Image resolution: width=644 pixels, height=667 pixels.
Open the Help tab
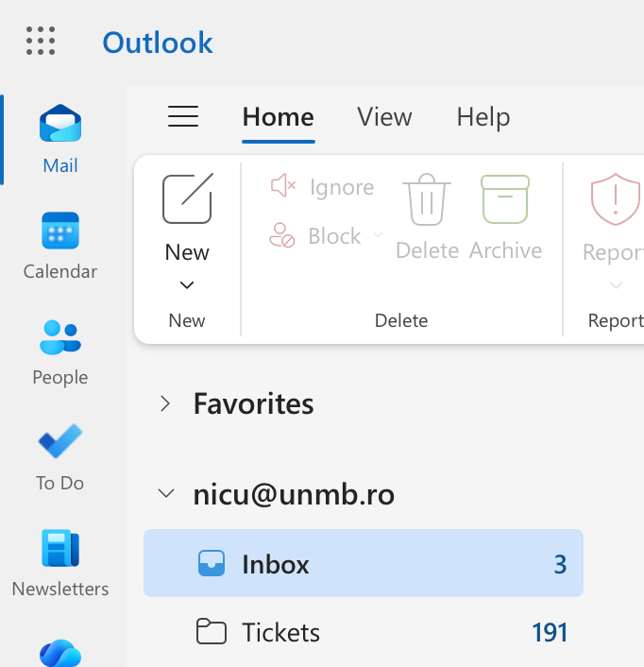483,117
